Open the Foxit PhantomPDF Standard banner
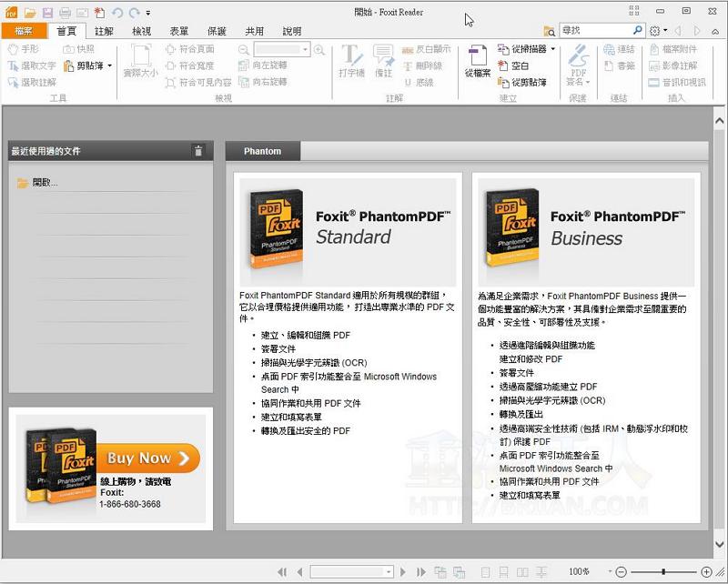728x584 pixels. [x=348, y=232]
